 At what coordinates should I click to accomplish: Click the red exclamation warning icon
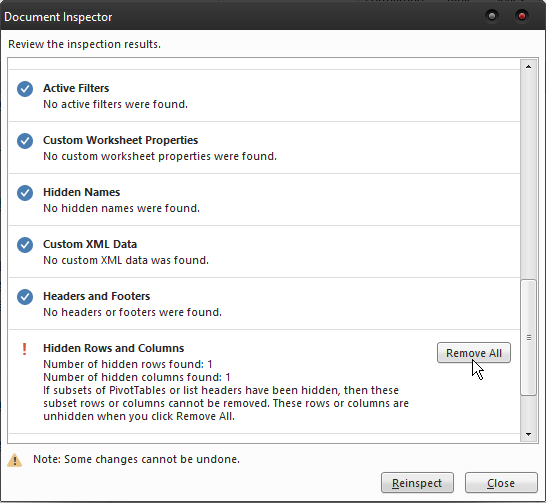point(24,349)
